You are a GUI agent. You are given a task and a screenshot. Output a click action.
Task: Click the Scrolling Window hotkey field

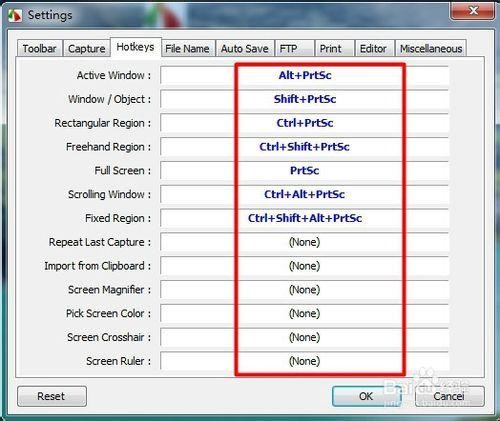pyautogui.click(x=304, y=194)
